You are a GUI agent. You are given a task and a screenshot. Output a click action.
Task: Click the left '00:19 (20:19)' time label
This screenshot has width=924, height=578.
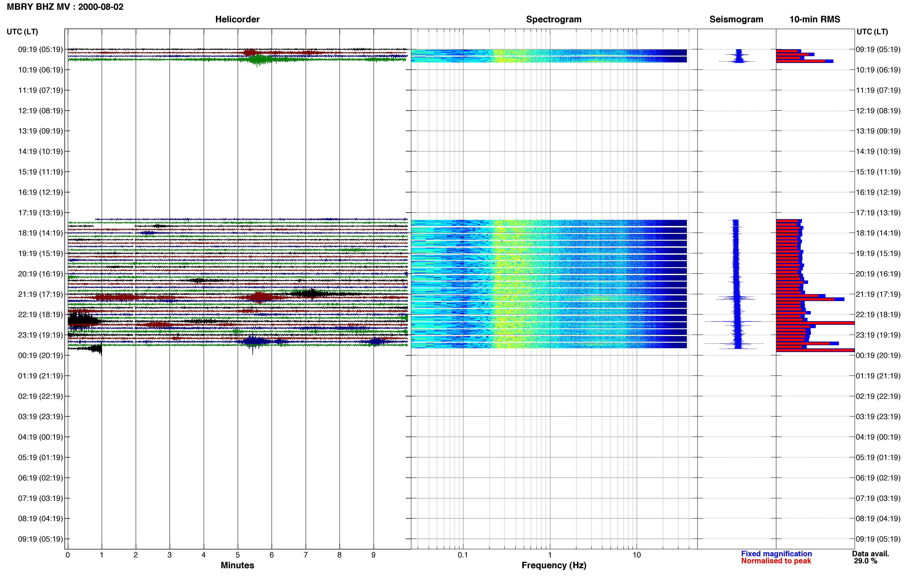pos(41,355)
